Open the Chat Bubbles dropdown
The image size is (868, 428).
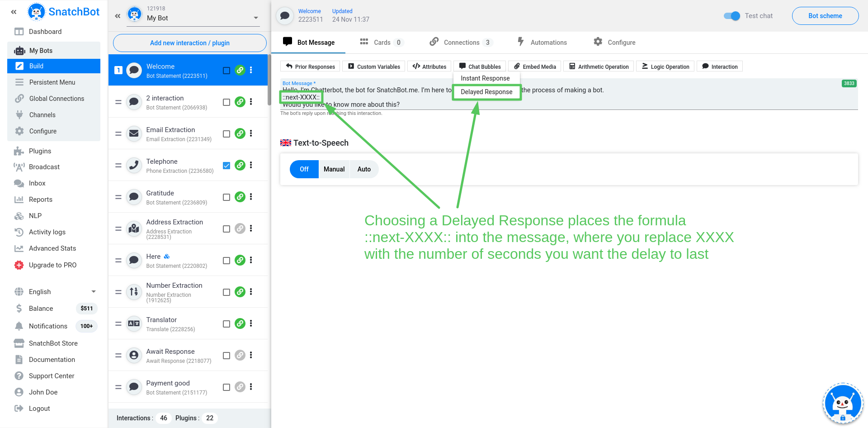480,67
